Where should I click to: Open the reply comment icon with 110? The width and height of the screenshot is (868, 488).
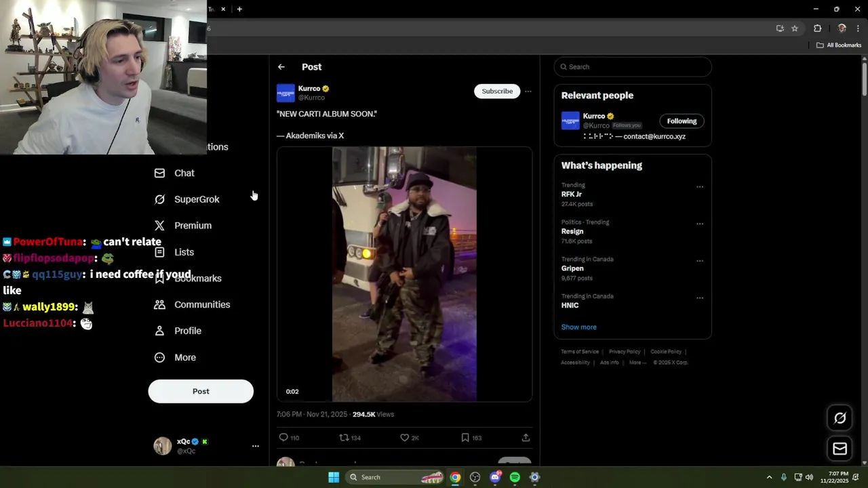283,438
